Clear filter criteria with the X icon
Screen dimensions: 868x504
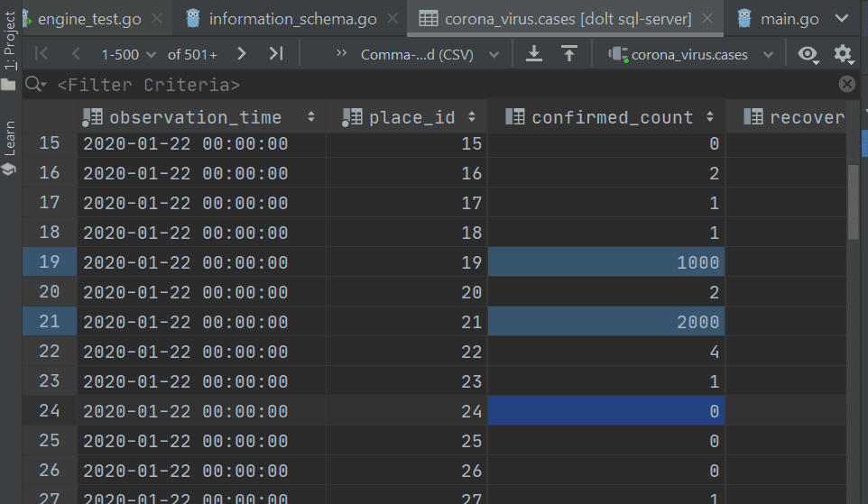(846, 84)
